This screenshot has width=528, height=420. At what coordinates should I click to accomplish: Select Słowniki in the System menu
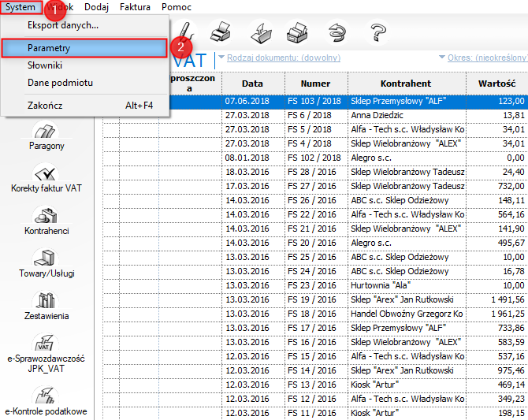(x=84, y=65)
